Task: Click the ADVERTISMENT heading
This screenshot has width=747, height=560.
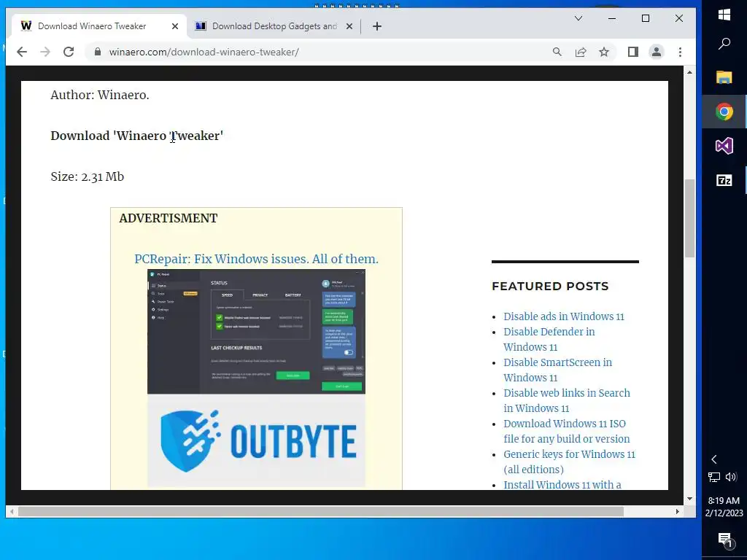Action: coord(169,218)
